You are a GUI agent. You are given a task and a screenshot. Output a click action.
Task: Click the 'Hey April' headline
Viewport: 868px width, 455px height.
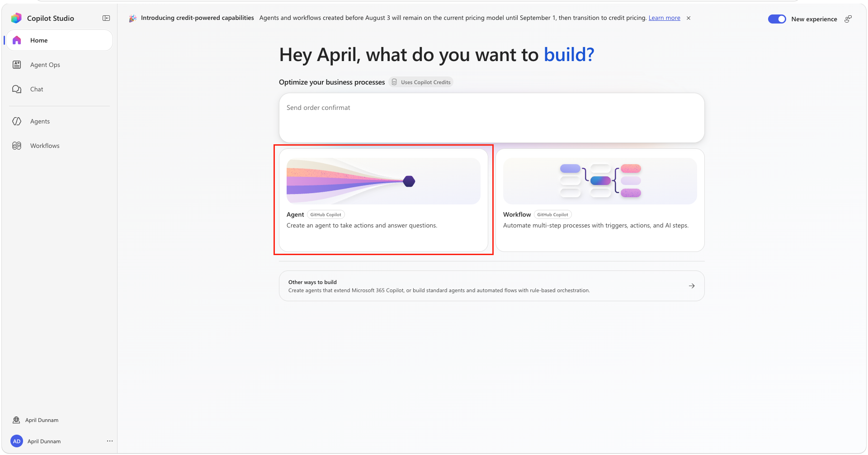(x=437, y=55)
